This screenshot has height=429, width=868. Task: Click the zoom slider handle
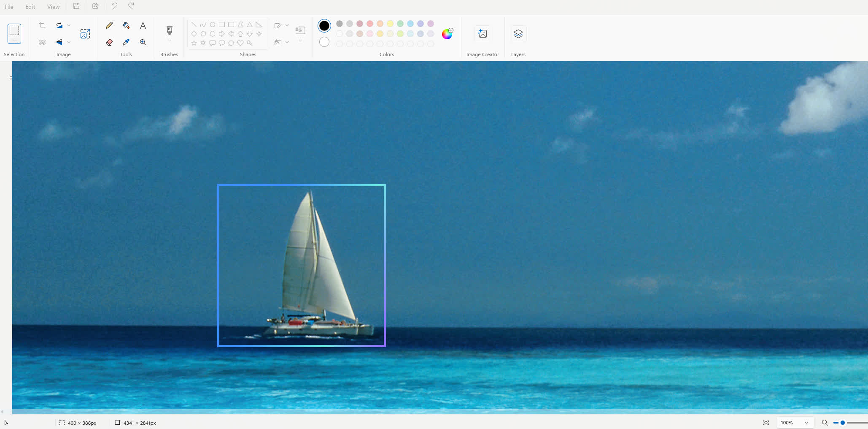click(843, 423)
